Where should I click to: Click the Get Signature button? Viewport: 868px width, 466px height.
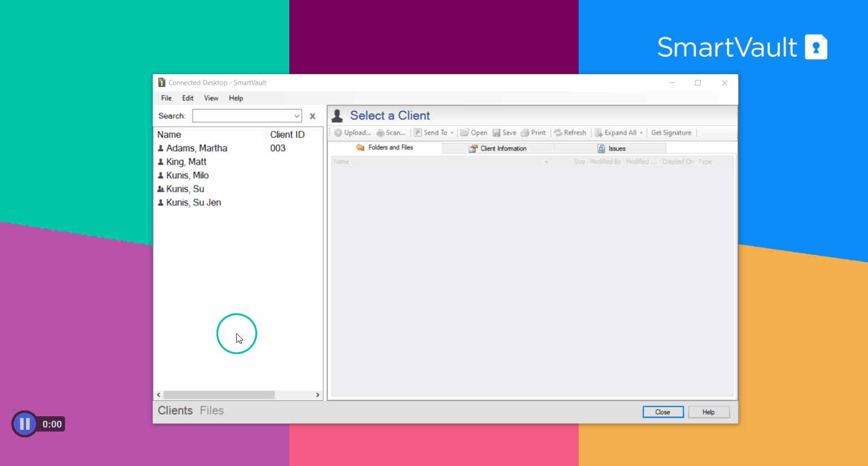click(671, 133)
